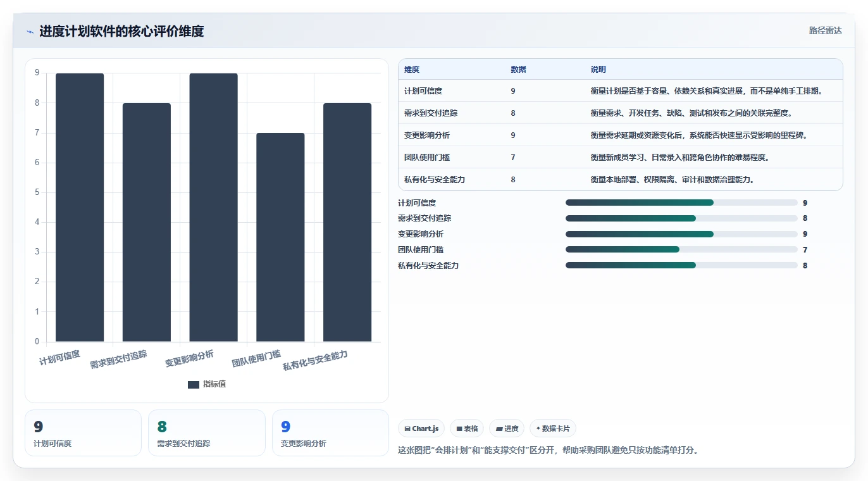Image resolution: width=868 pixels, height=481 pixels.
Task: Click the star icon in 数据卡片 chip
Action: [x=538, y=428]
